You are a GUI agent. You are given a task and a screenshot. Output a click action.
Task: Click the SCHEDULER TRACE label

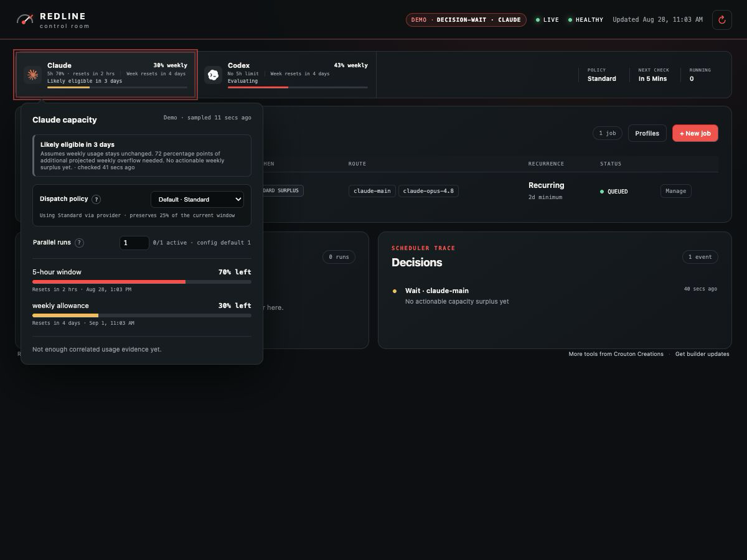(423, 248)
